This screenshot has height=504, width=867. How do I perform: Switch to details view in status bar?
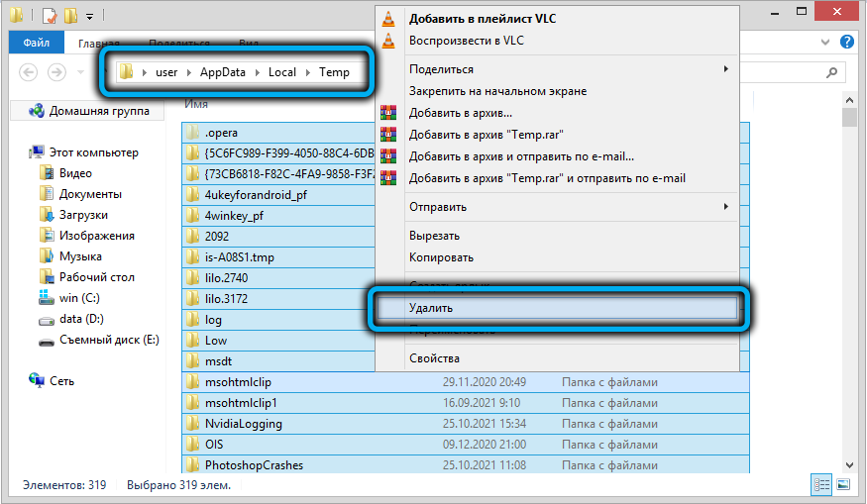point(821,484)
